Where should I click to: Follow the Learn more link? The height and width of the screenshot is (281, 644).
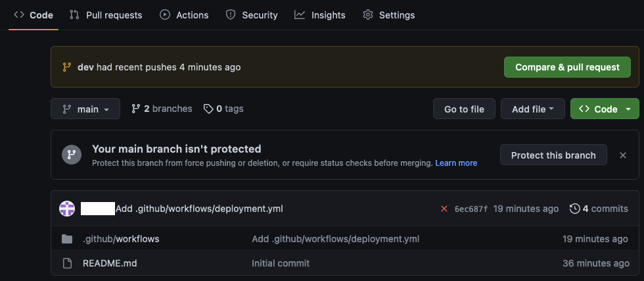pyautogui.click(x=456, y=163)
